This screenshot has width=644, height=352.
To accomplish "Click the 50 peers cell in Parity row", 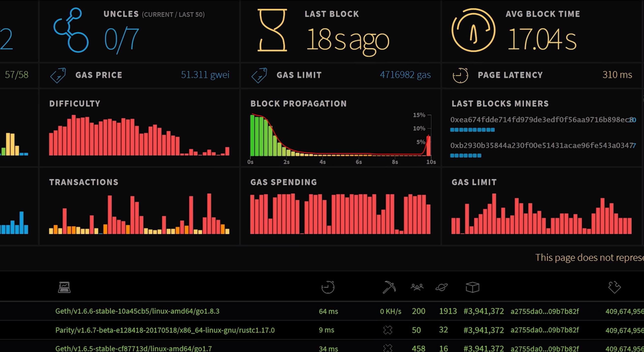I will click(416, 330).
